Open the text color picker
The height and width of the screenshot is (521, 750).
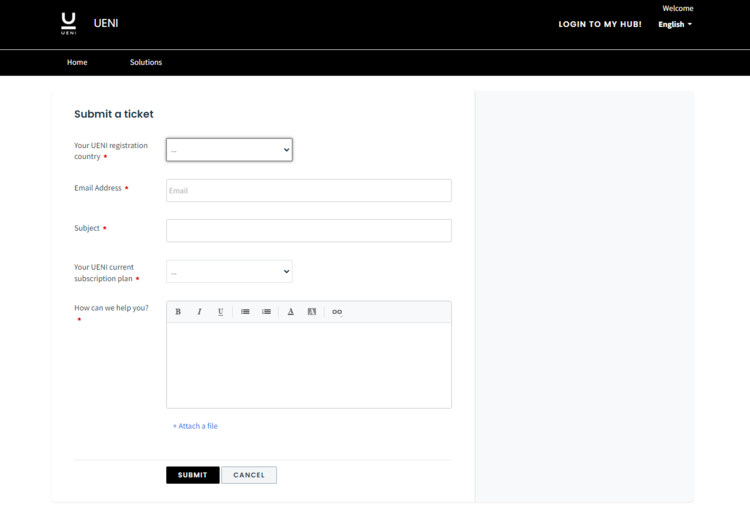tap(291, 312)
